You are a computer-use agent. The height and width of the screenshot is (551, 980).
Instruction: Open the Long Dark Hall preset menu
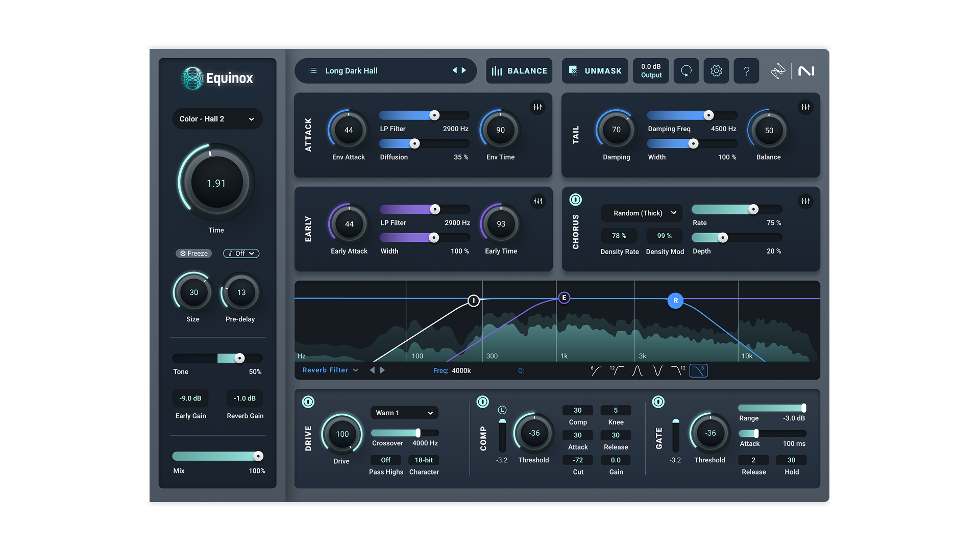point(351,71)
